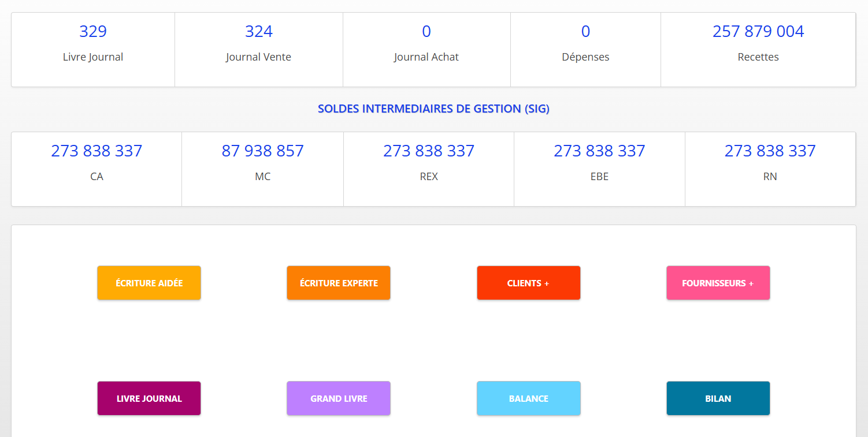Select the CA indicator label

pyautogui.click(x=97, y=177)
